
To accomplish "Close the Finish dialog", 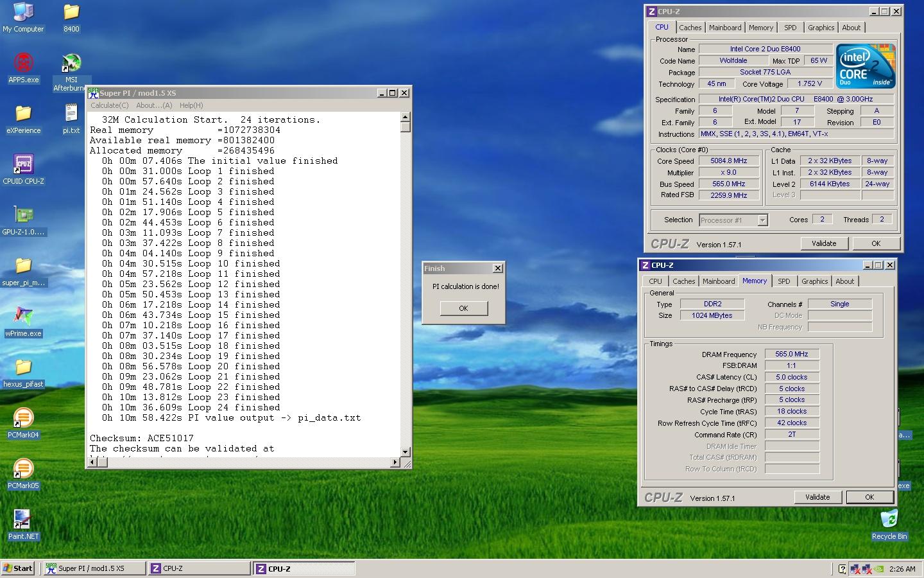I will [x=497, y=268].
